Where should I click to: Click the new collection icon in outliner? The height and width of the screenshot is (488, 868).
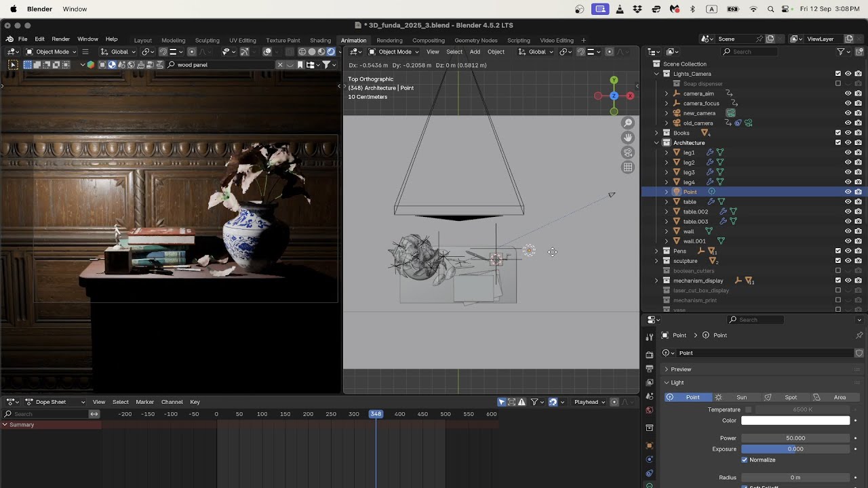point(859,52)
